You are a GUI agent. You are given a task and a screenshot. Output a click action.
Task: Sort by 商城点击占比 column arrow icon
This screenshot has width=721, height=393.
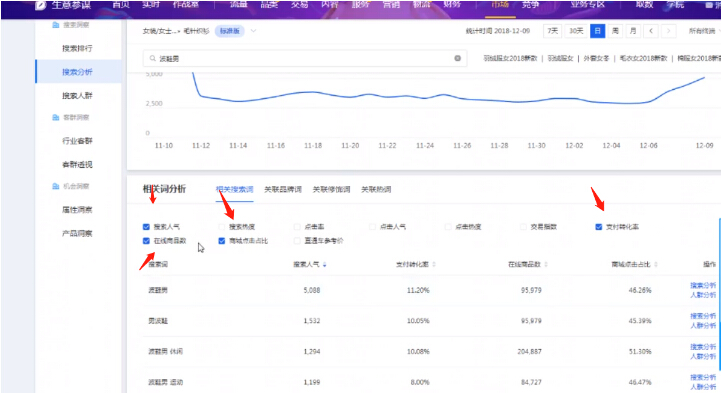[x=656, y=264]
